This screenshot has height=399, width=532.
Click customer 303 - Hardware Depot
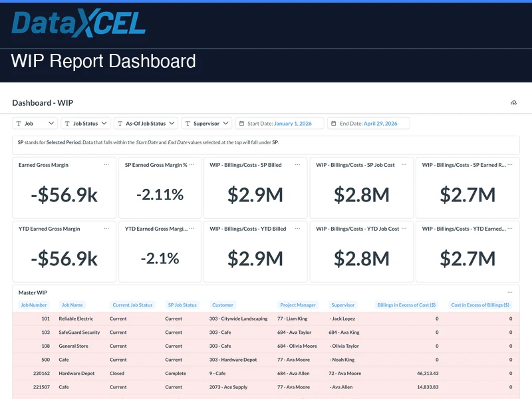233,360
